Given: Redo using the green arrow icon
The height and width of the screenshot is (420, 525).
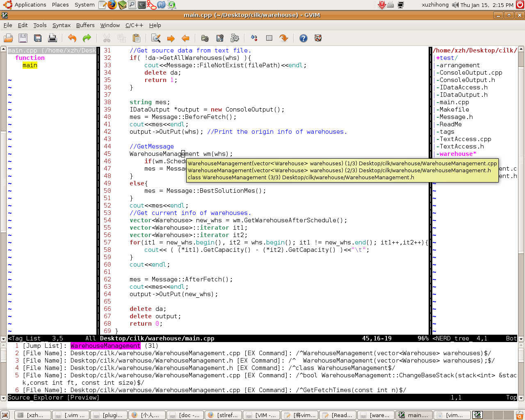Looking at the screenshot, I should pos(87,38).
